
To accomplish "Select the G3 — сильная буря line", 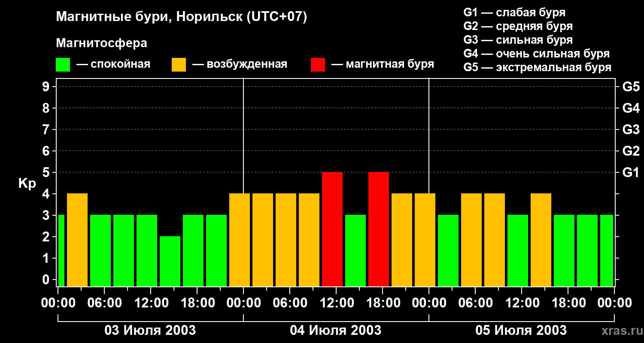I will (x=518, y=40).
